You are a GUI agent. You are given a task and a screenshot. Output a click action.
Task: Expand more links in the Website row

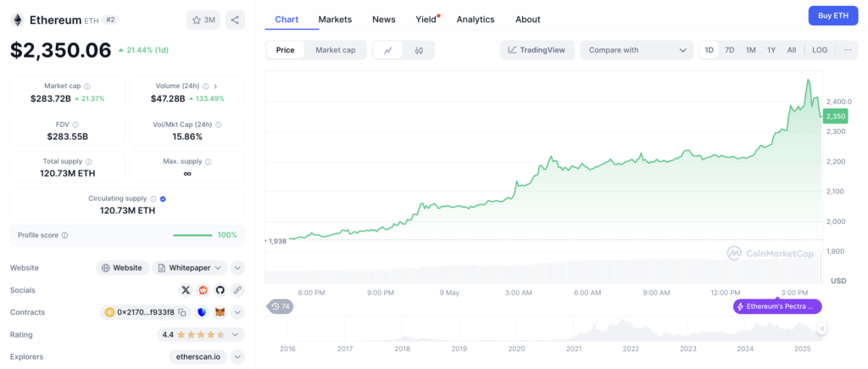tap(237, 267)
